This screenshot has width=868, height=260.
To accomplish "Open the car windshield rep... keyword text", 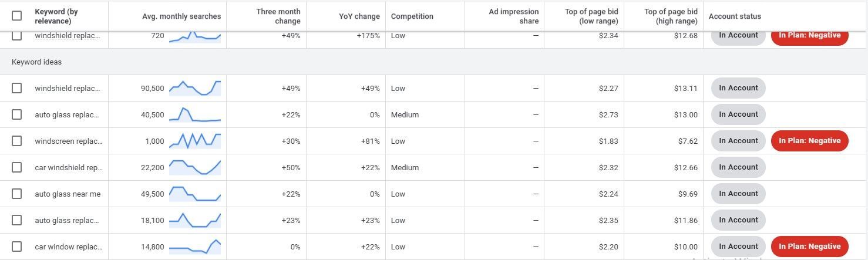I will 69,167.
